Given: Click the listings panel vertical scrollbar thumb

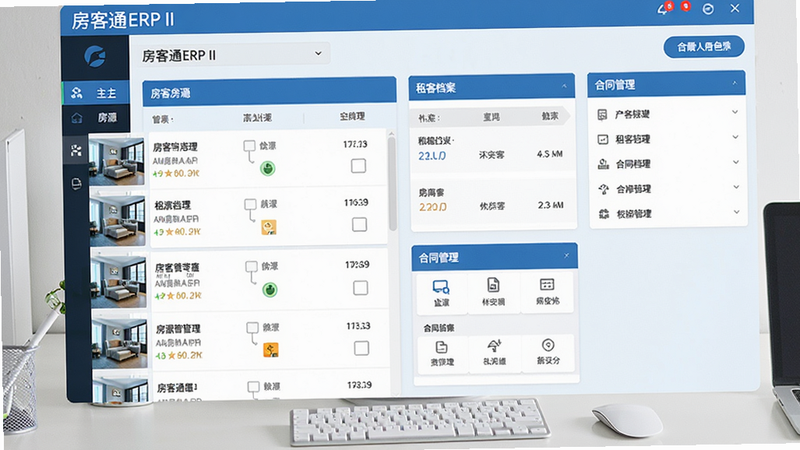Looking at the screenshot, I should point(392,184).
